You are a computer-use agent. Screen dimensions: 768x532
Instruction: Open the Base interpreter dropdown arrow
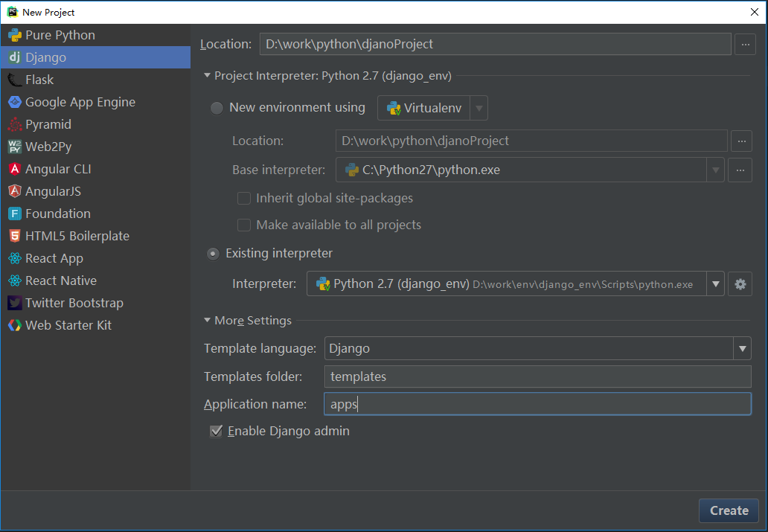(716, 170)
